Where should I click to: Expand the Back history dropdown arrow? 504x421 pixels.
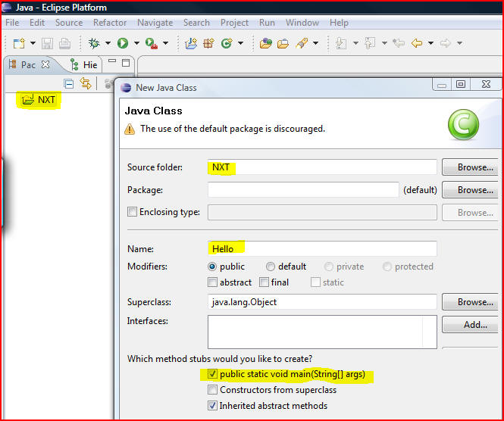point(430,43)
